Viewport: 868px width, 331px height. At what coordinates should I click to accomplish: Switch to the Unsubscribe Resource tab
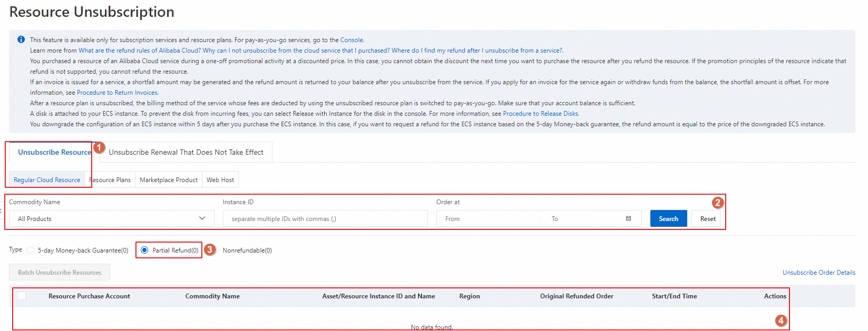[x=54, y=152]
